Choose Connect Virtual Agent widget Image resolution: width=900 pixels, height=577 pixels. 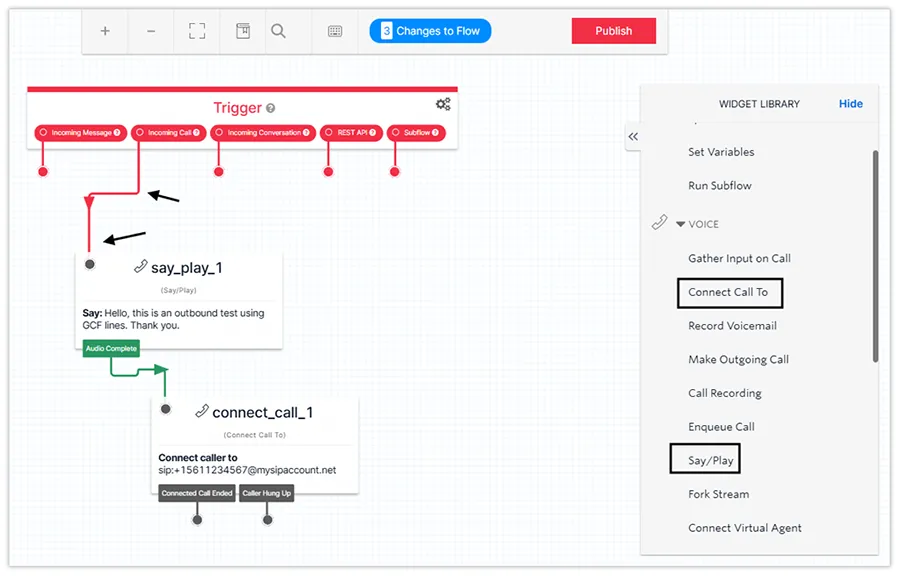744,528
